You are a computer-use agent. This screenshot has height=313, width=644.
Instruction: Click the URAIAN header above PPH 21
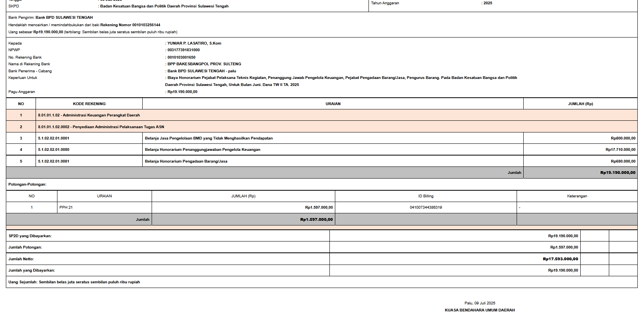pos(104,196)
